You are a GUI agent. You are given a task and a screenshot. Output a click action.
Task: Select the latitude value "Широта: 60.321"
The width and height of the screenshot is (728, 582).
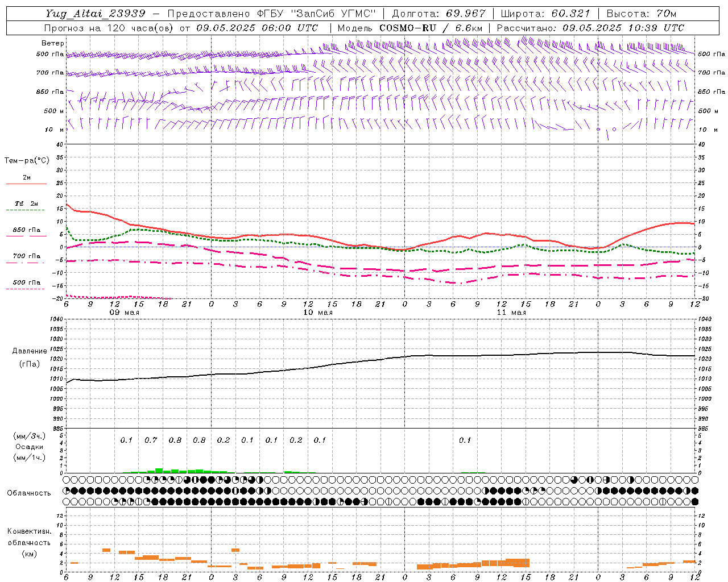pos(545,14)
